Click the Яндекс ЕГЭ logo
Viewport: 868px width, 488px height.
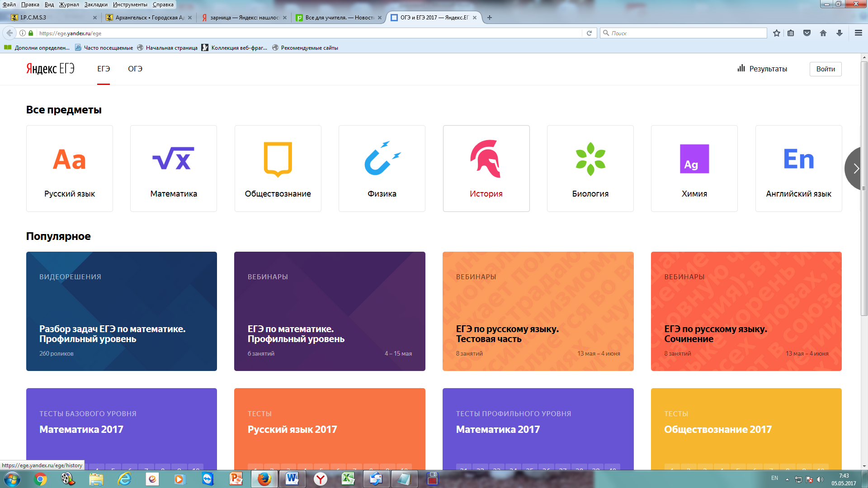(50, 69)
